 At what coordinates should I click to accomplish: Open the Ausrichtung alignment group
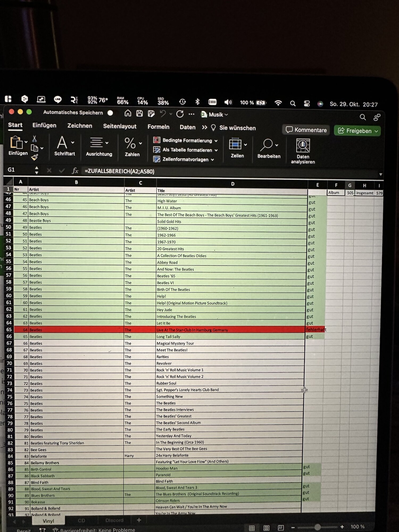click(99, 147)
